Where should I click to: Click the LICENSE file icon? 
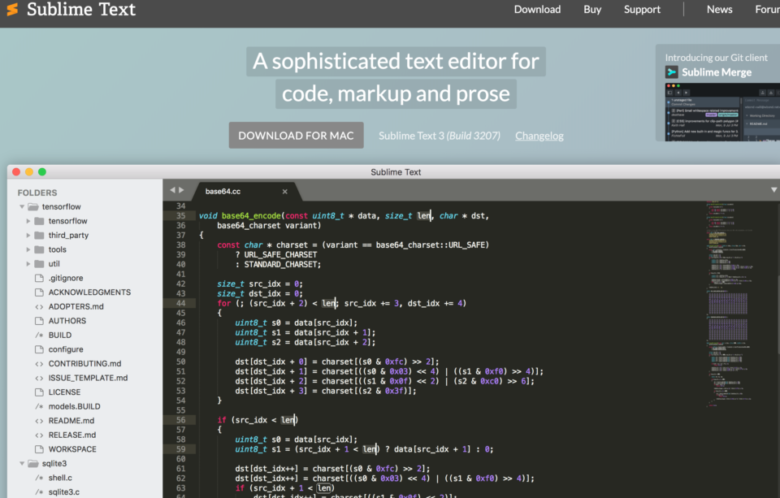pos(39,393)
